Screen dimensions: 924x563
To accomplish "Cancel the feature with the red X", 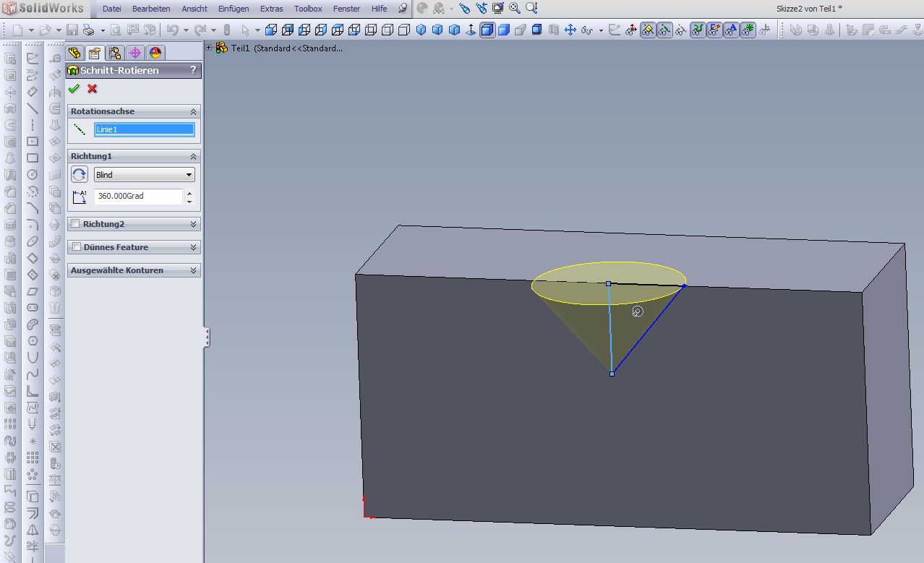I will tap(92, 89).
